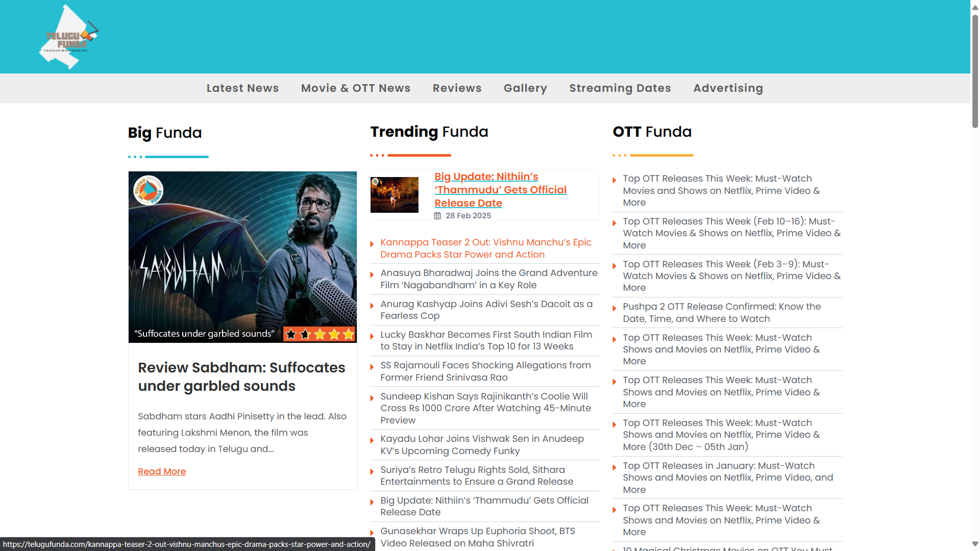Screen dimensions: 980x551
Task: Click the vertical page scrollbar thumb
Action: (975, 71)
